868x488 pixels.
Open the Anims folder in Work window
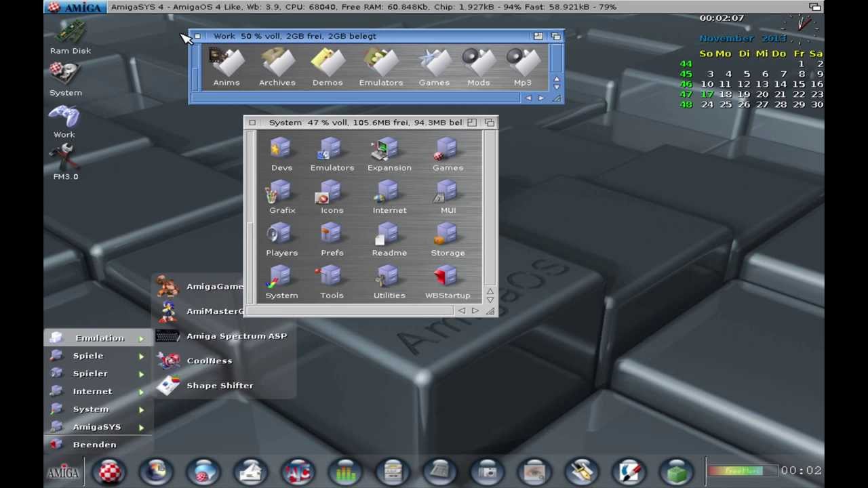226,68
